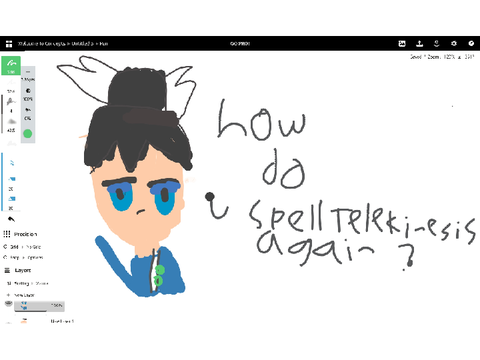Image resolution: width=480 pixels, height=360 pixels.
Task: Click the undo arrow icon
Action: pos(11,219)
